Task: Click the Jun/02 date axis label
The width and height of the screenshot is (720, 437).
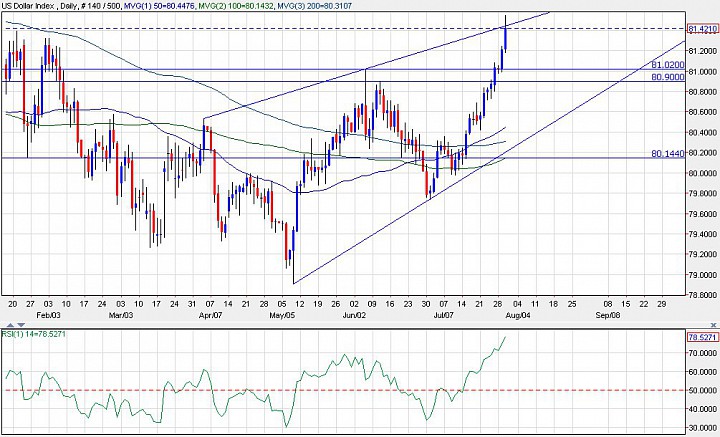Action: [356, 315]
